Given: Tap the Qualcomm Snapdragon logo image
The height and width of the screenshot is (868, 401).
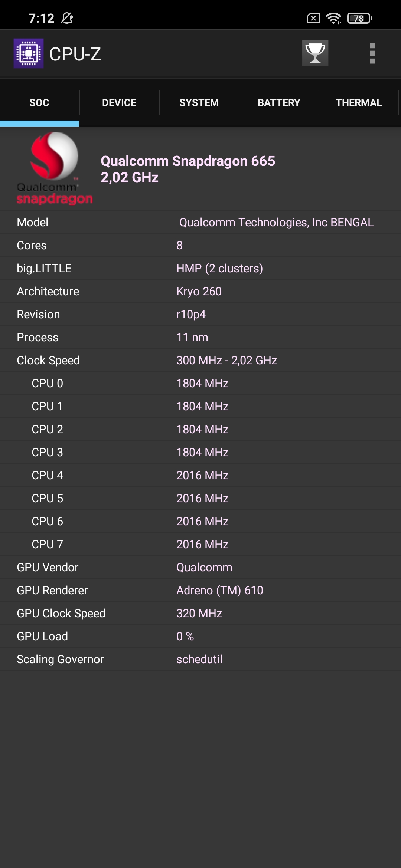Looking at the screenshot, I should (x=54, y=168).
